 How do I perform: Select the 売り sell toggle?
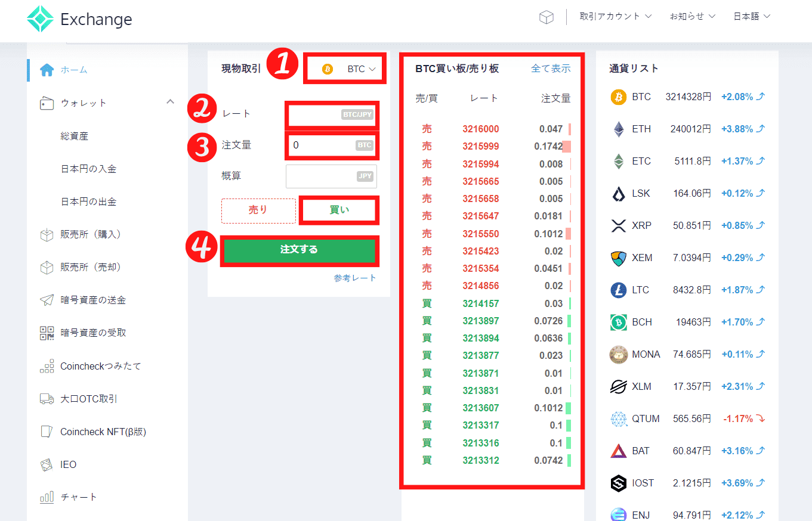tap(258, 210)
